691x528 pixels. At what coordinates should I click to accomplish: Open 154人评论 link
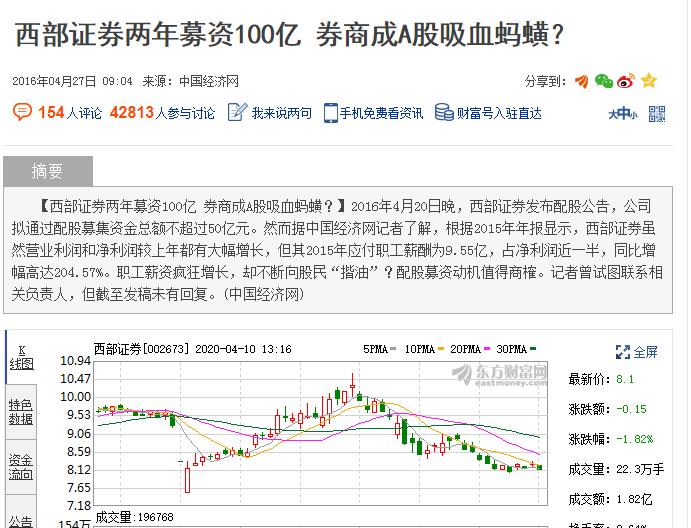click(70, 113)
